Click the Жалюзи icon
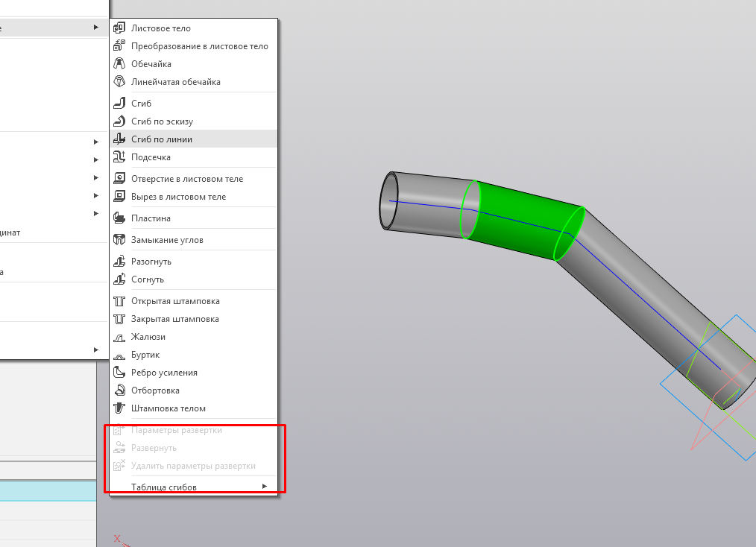This screenshot has width=756, height=547. point(119,337)
